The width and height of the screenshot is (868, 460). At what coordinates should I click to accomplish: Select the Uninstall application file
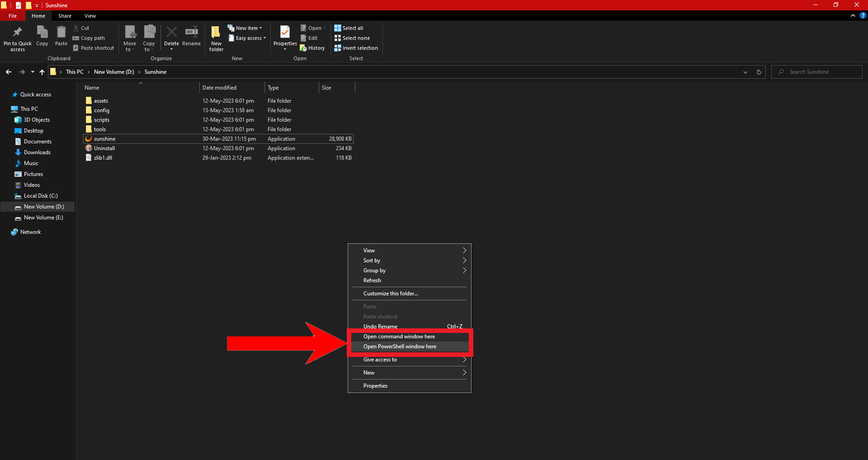(218, 148)
